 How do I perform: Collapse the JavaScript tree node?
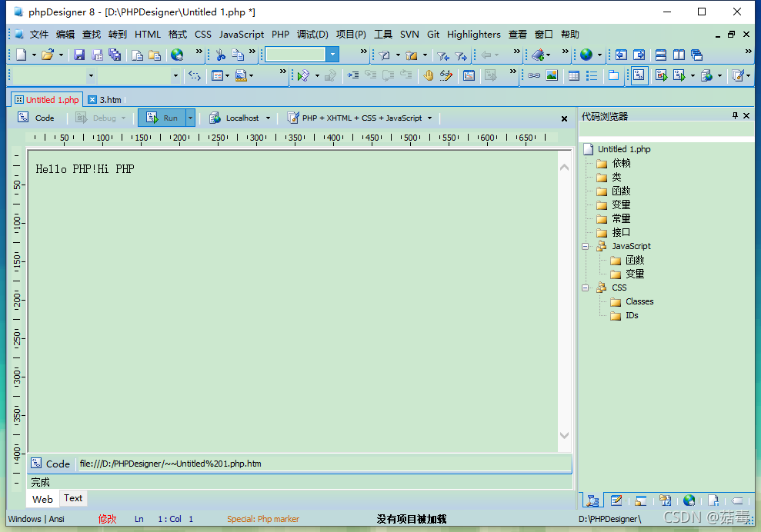[586, 246]
